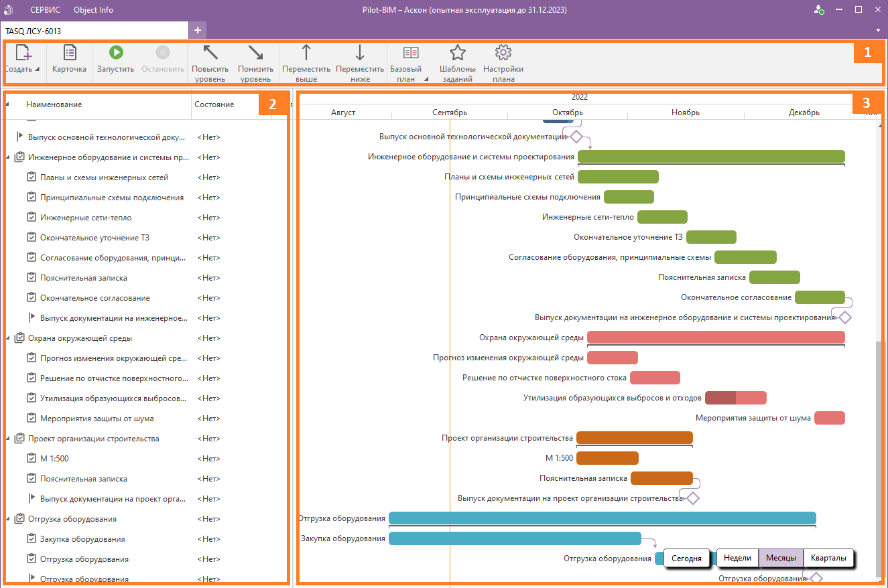Open Настройки плана gear icon
Image resolution: width=888 pixels, height=588 pixels.
click(x=503, y=54)
